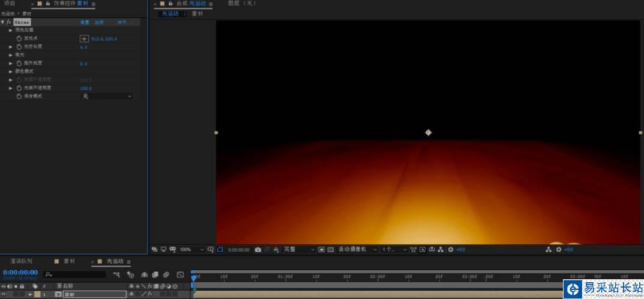Switch to the 项目 panel tab

point(10,3)
